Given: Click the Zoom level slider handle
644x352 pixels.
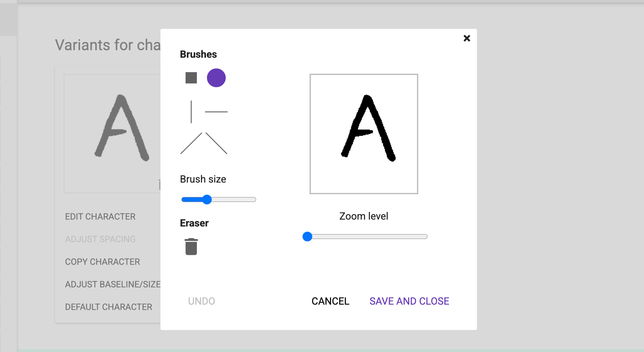Looking at the screenshot, I should (307, 237).
